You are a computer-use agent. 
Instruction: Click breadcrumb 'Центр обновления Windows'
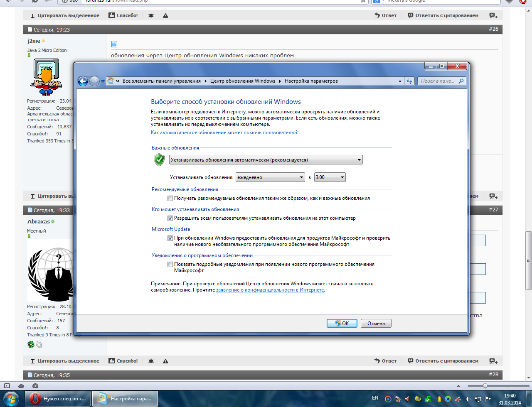coord(243,81)
